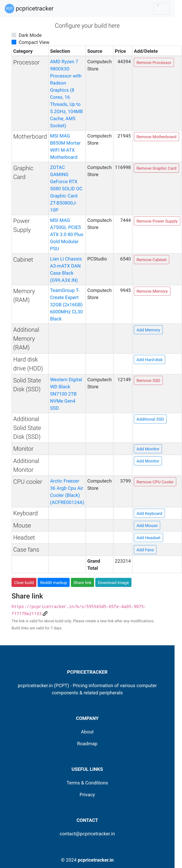Generate Reddit markup for build

coord(53,583)
